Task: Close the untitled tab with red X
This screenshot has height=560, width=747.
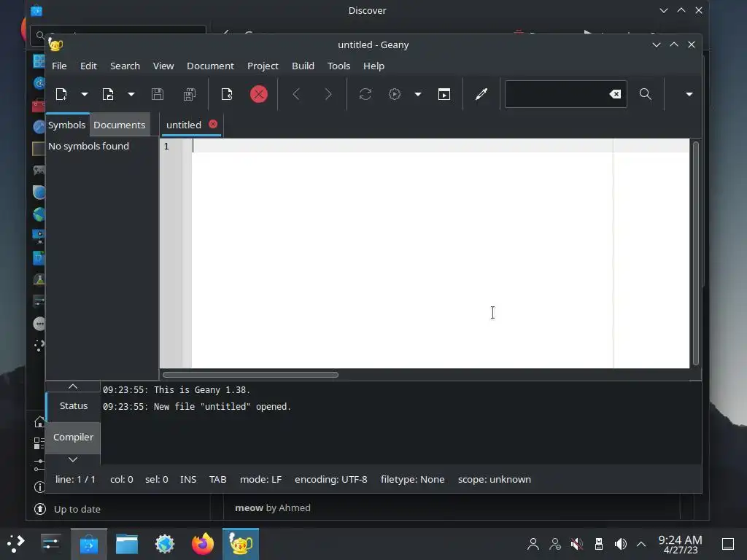Action: point(213,124)
